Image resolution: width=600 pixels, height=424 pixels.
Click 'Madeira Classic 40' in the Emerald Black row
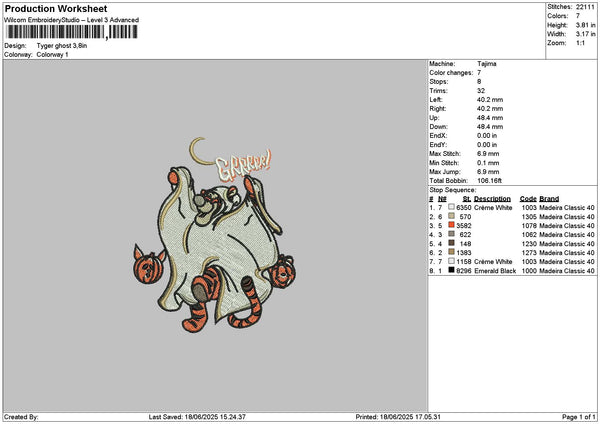(x=567, y=271)
